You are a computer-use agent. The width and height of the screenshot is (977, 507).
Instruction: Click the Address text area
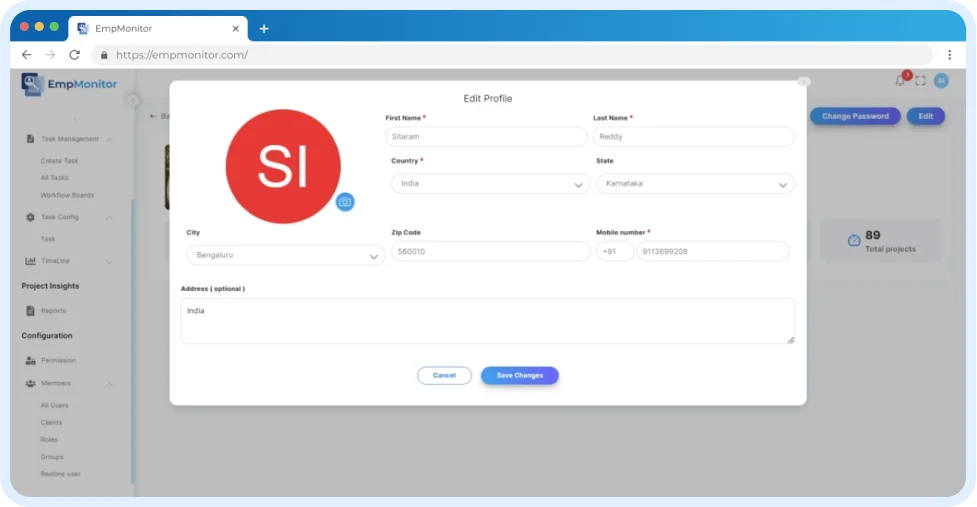click(487, 321)
